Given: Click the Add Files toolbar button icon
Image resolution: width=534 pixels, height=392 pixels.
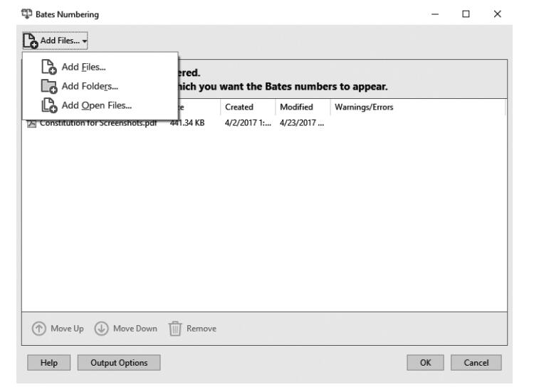Looking at the screenshot, I should (x=29, y=41).
